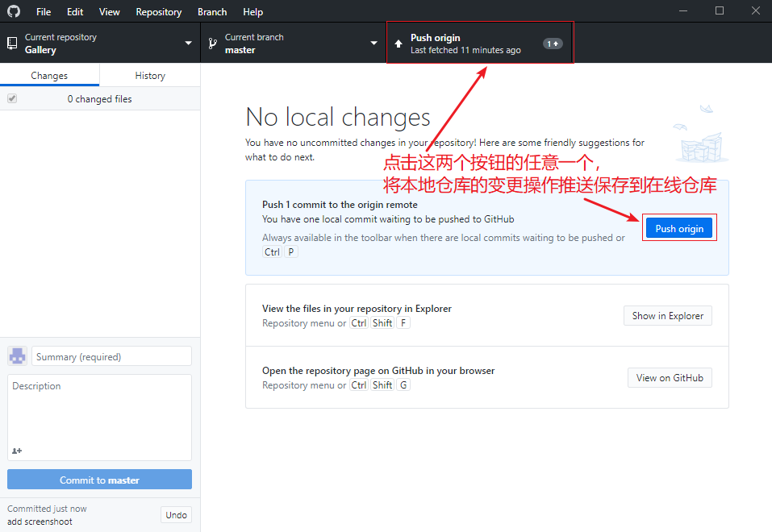Click the '0 changed files' label
The width and height of the screenshot is (772, 532).
click(x=99, y=99)
